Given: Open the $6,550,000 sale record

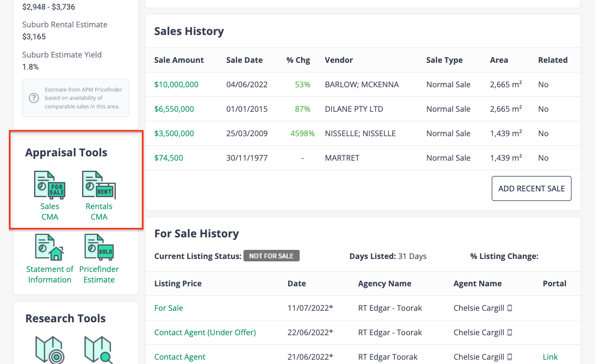Looking at the screenshot, I should click(174, 109).
